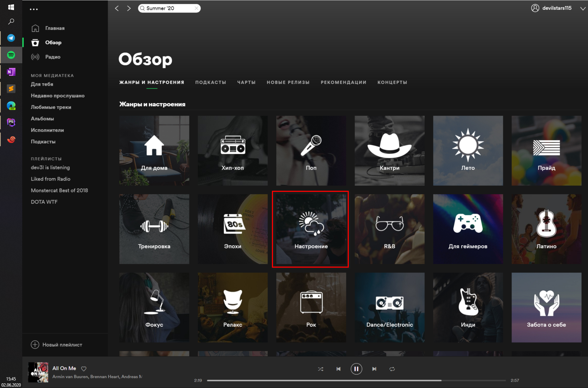588x388 pixels.
Task: Open the Эпохи 80s tile
Action: tap(233, 229)
